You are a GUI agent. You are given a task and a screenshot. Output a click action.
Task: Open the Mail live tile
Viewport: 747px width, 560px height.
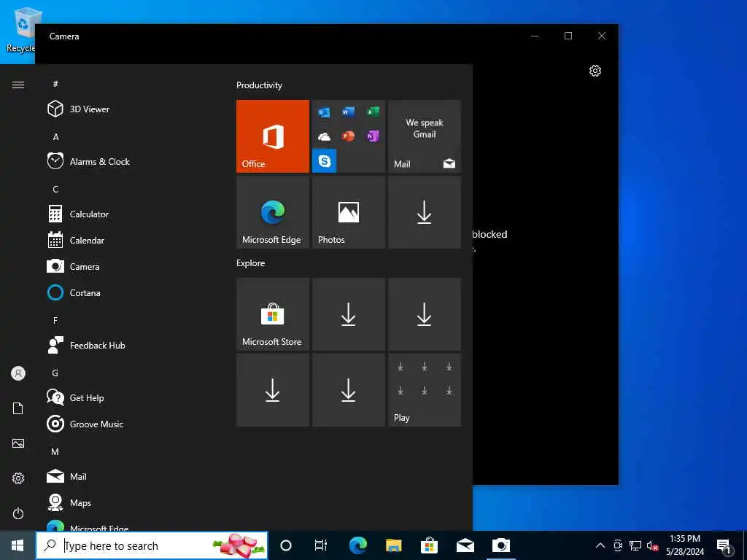click(425, 136)
